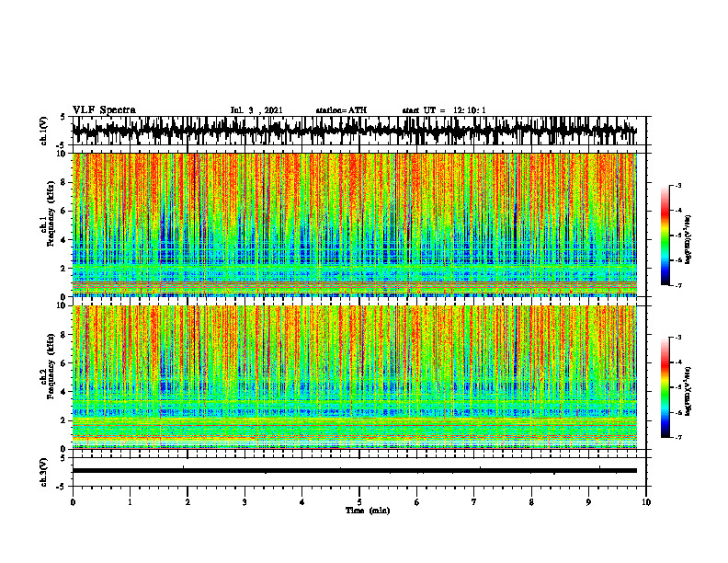The image size is (728, 563).
Task: Click the "station=ATH" header label
Action: coord(341,110)
